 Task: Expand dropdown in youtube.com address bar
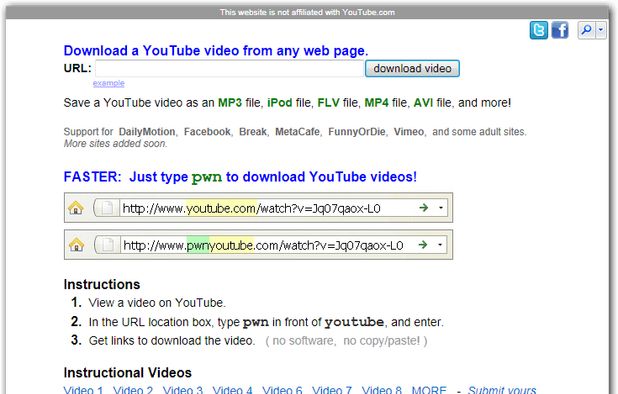(x=441, y=208)
